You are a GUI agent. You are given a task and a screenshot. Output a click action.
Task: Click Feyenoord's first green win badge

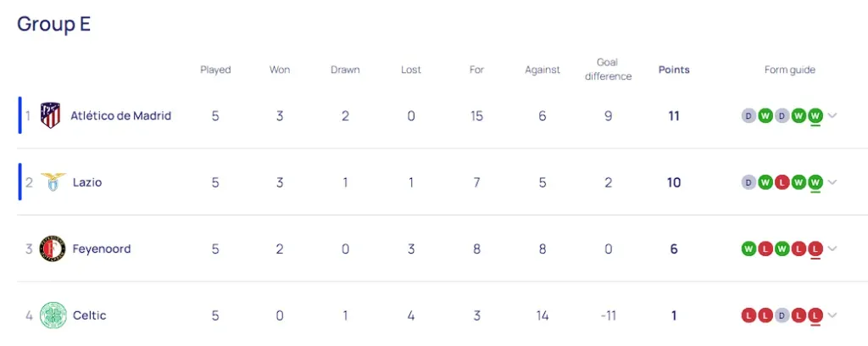(749, 249)
